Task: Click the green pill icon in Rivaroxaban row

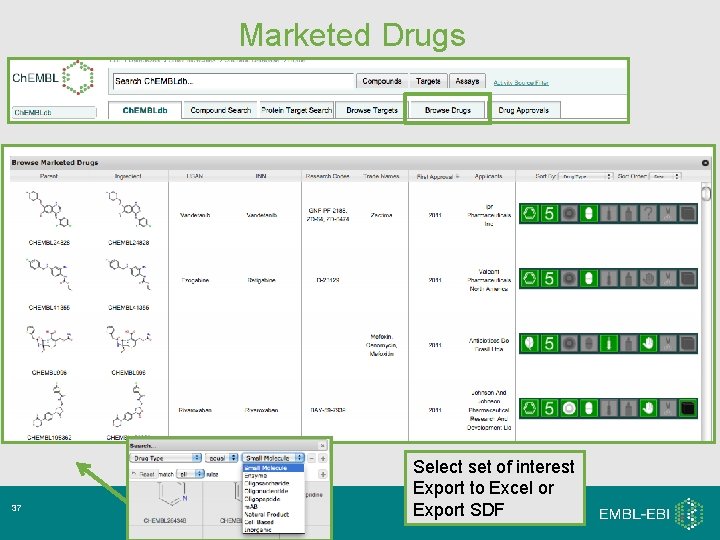Action: [x=589, y=408]
